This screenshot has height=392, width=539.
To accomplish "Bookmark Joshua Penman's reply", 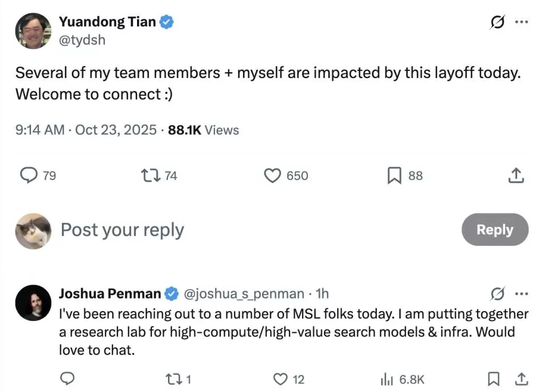I will tap(493, 379).
